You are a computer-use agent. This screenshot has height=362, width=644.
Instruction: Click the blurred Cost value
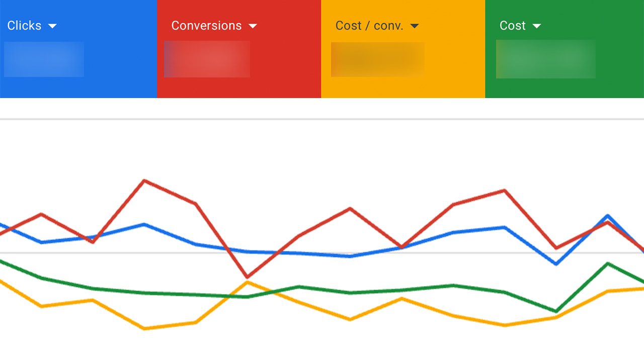545,59
